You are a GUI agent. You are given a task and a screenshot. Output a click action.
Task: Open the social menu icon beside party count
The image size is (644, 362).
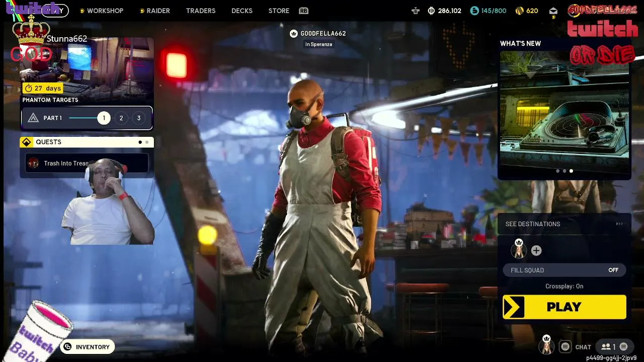click(623, 347)
